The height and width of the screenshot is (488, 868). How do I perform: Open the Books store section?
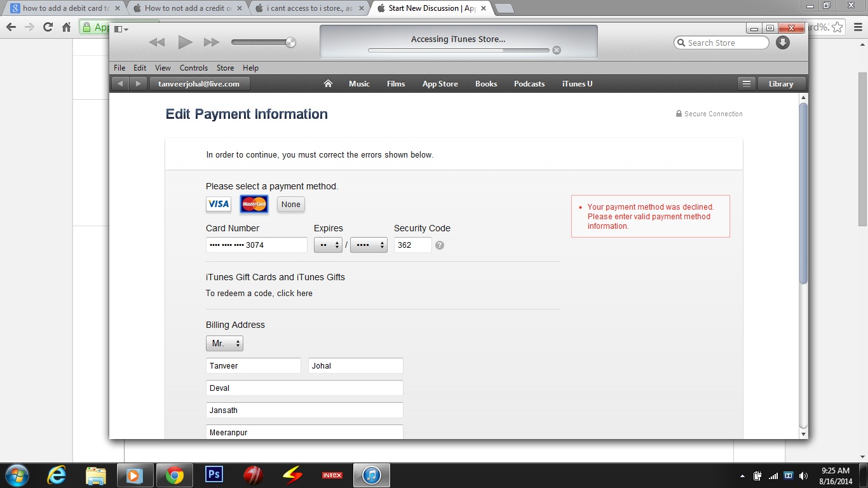(486, 84)
